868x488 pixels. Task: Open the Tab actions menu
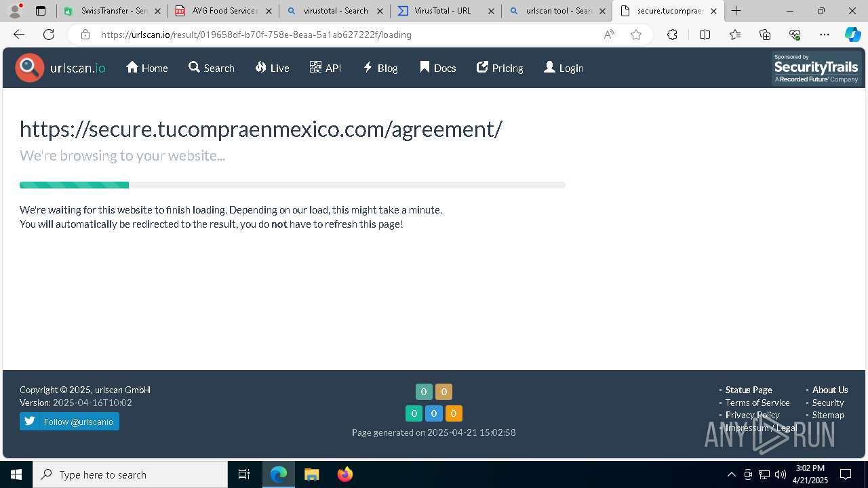pyautogui.click(x=41, y=11)
